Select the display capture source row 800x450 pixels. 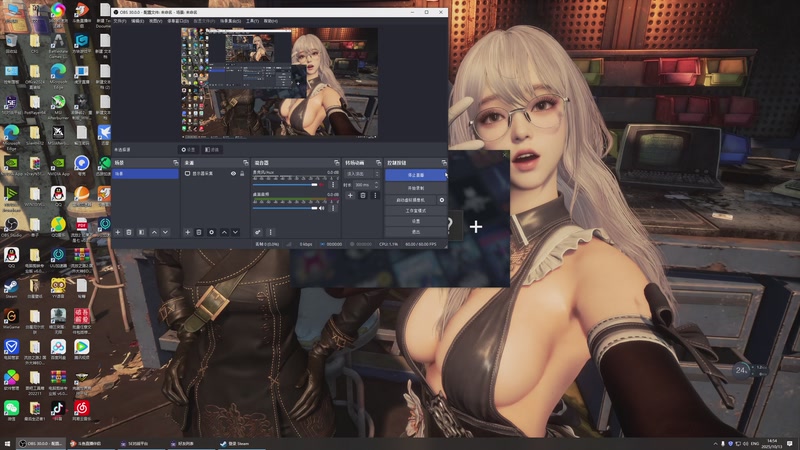tap(216, 173)
